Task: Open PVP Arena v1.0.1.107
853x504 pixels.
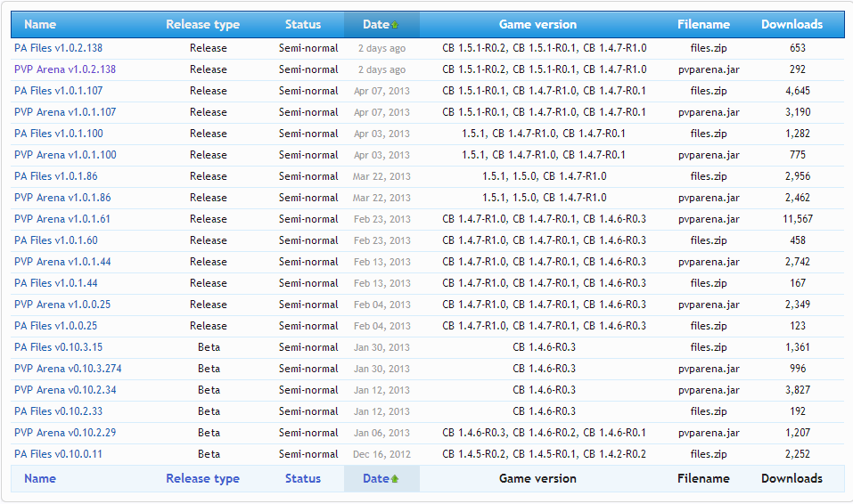Action: click(x=65, y=112)
